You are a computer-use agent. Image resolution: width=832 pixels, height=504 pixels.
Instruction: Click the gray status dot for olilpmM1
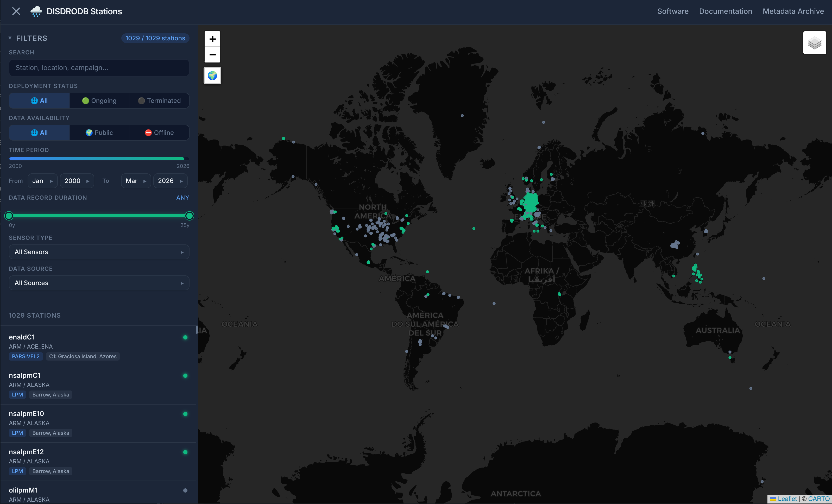coord(185,490)
